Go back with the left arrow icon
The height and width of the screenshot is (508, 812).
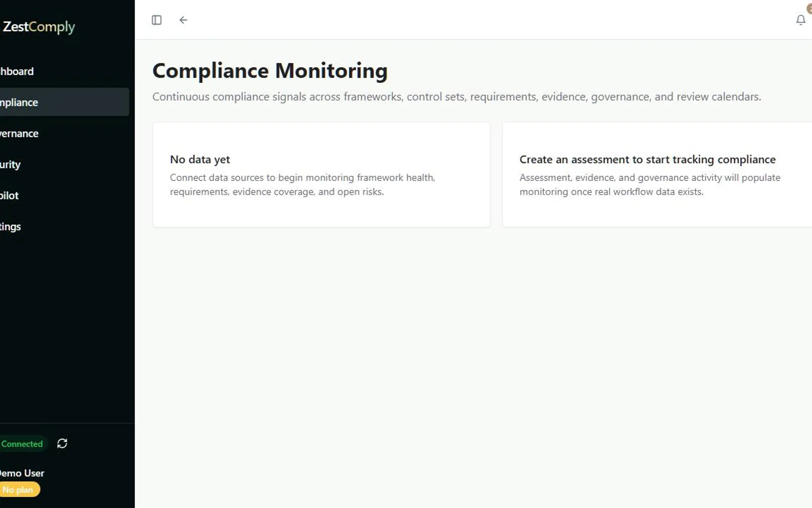(x=183, y=20)
